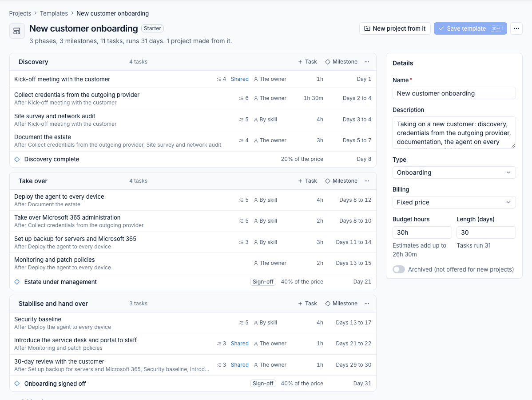
Task: Click checklist count 3 on 30-day review row
Action: 221,365
